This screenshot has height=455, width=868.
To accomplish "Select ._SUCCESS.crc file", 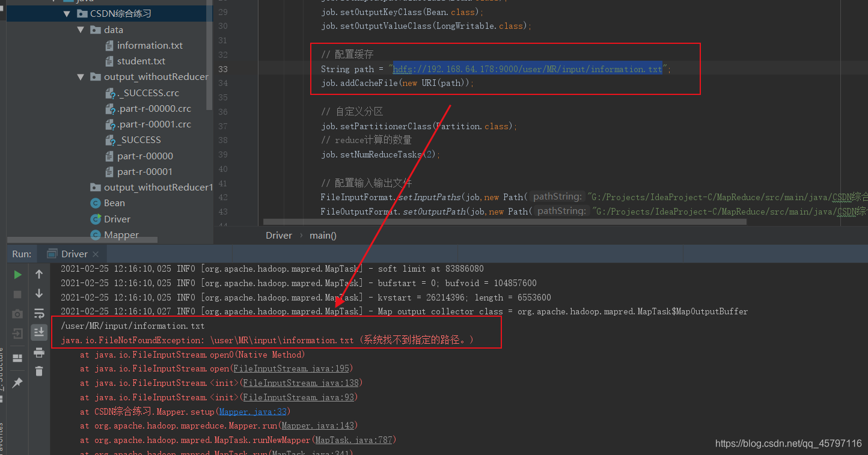I will click(x=148, y=93).
